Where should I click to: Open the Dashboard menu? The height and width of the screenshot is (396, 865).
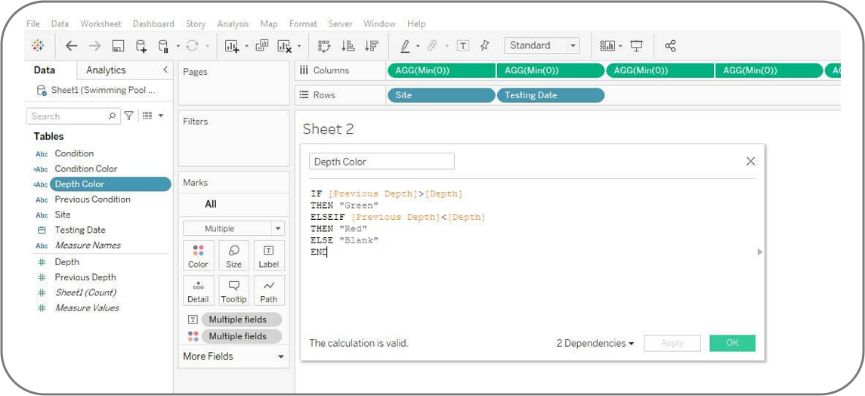coord(153,24)
